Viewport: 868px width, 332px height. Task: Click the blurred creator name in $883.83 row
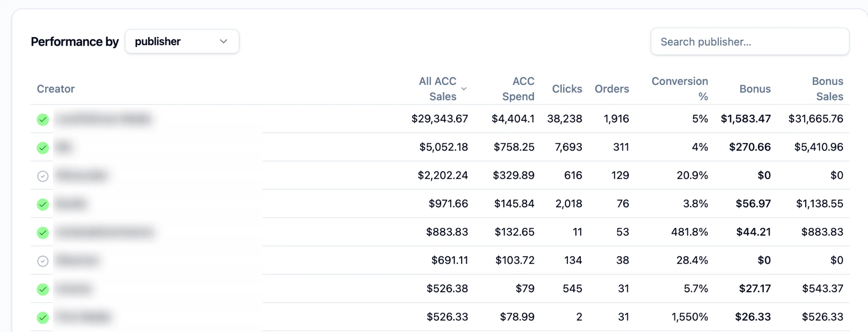(105, 232)
